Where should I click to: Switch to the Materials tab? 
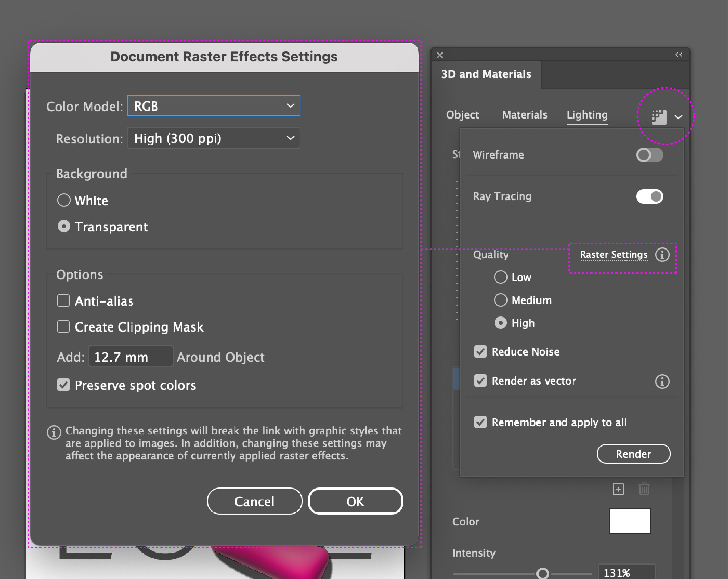pyautogui.click(x=524, y=115)
